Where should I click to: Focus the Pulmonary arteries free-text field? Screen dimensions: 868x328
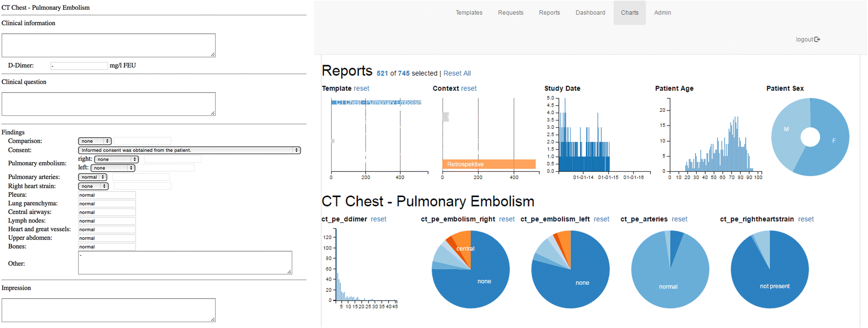(x=141, y=177)
